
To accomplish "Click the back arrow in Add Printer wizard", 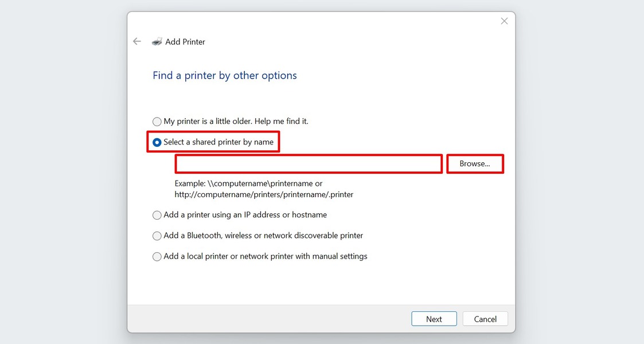I will [x=137, y=41].
